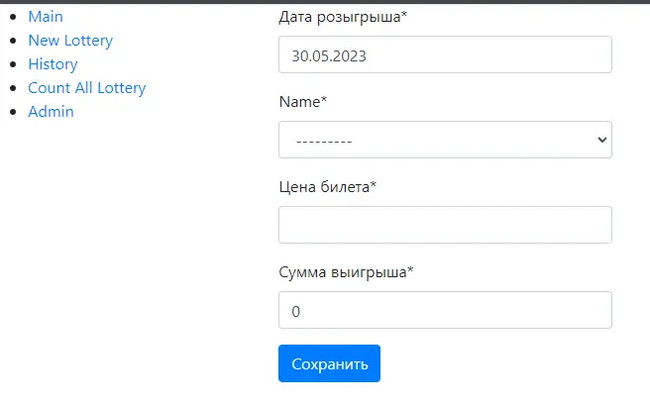
Task: Click the 30.05.2023 date value
Action: point(329,56)
